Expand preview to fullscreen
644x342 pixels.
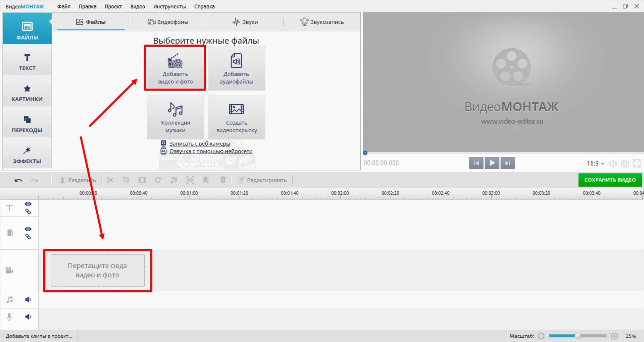click(x=637, y=163)
